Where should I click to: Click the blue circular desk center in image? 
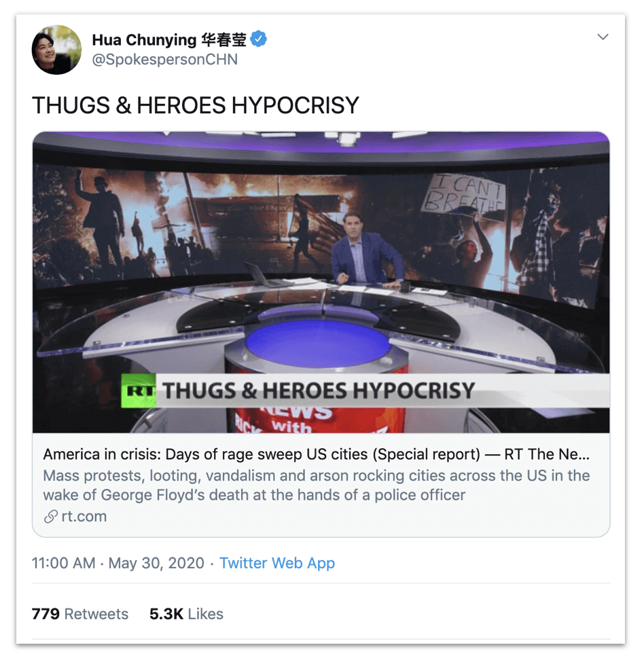[x=318, y=343]
